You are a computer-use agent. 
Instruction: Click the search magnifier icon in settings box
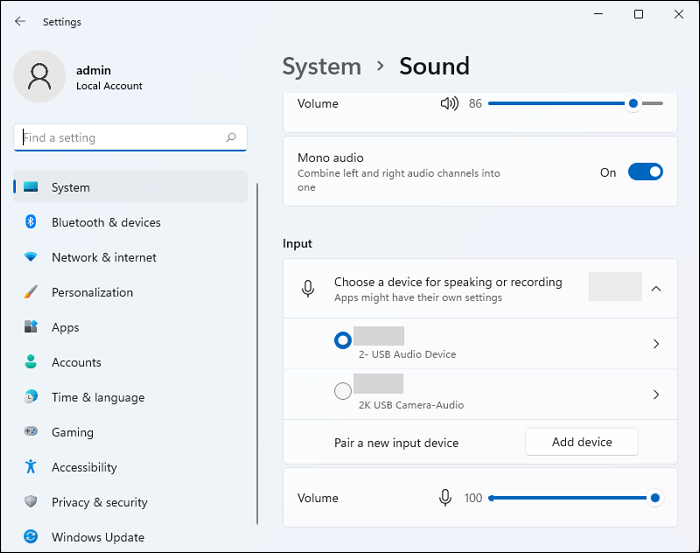(231, 138)
